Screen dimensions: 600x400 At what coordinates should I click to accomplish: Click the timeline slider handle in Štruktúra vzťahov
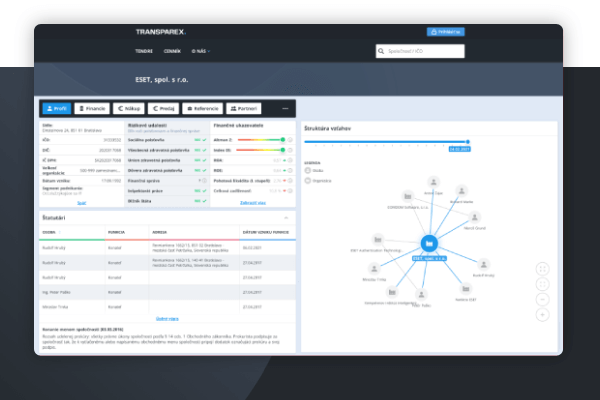[468, 142]
